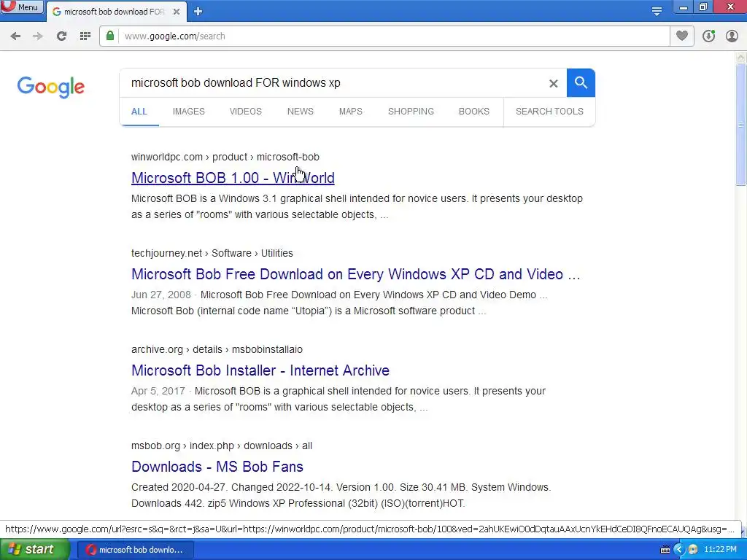This screenshot has height=560, width=747.
Task: Minimize the Opera window
Action: click(x=684, y=7)
